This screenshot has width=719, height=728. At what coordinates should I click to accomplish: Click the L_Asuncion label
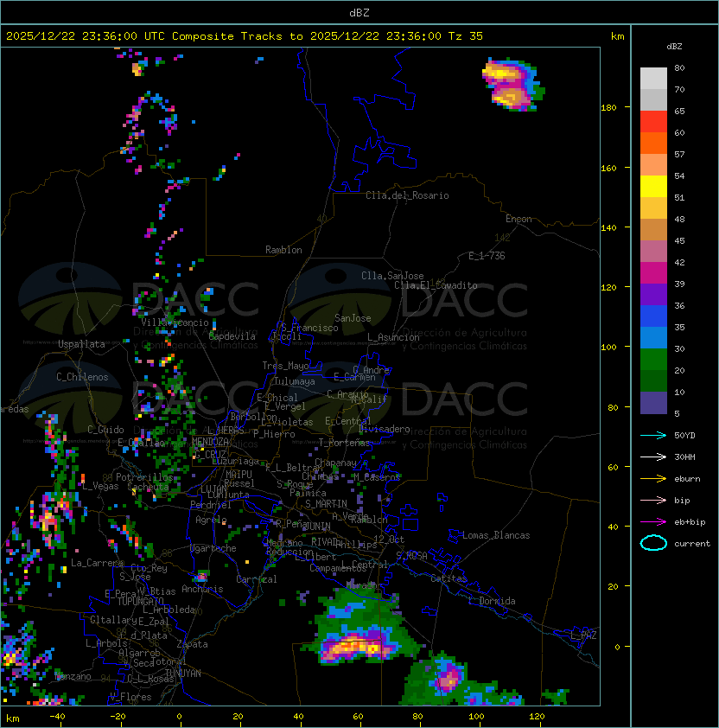pyautogui.click(x=393, y=337)
